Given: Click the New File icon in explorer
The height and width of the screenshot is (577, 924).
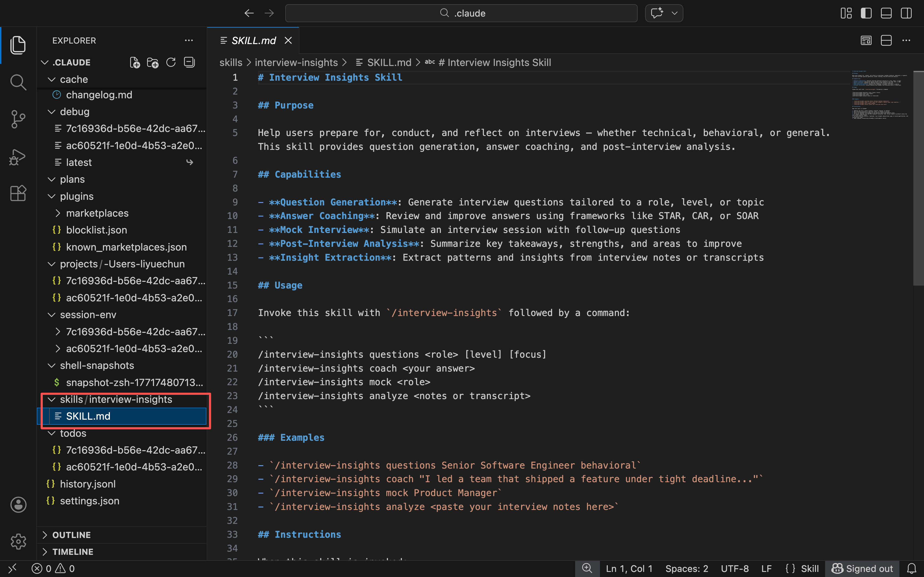Looking at the screenshot, I should coord(135,63).
